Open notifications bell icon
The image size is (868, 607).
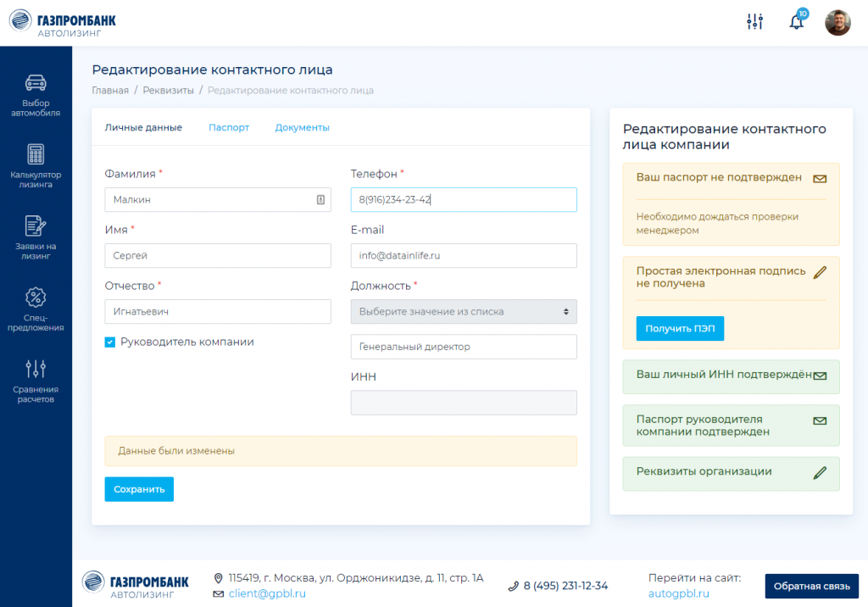pos(797,21)
